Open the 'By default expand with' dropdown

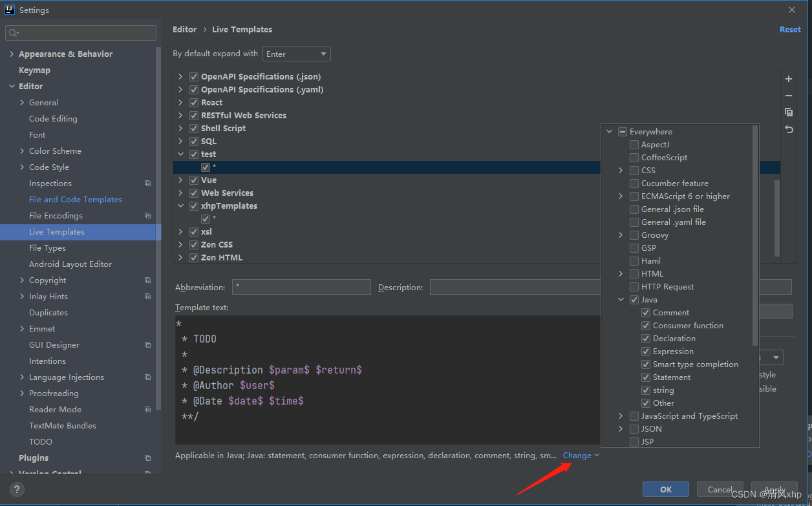pos(296,54)
